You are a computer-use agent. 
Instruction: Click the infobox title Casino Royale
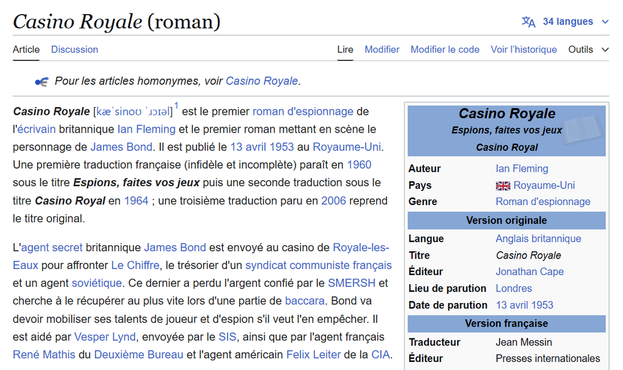(x=507, y=114)
